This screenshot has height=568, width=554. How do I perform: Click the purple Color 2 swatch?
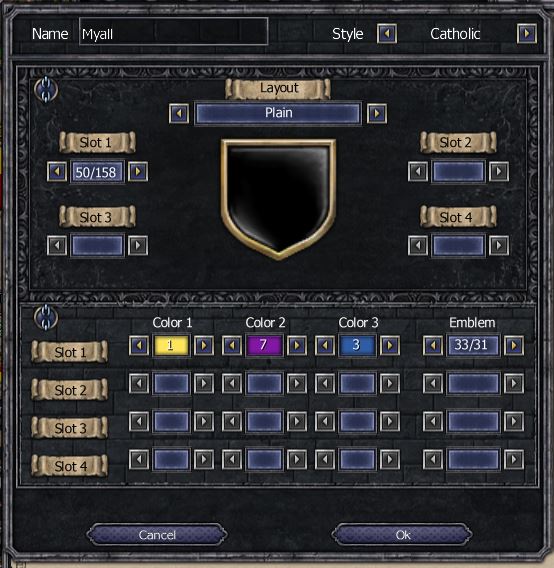264,345
